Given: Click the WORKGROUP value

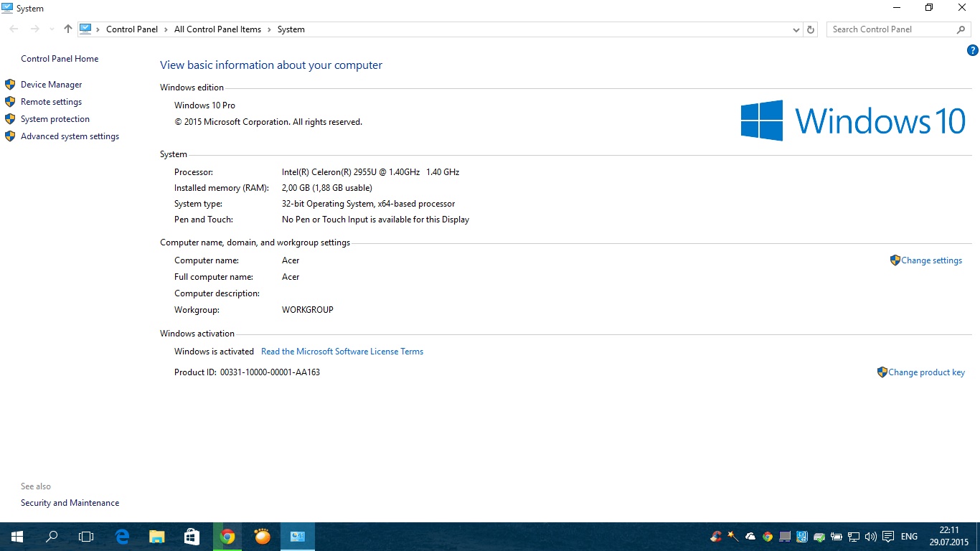Looking at the screenshot, I should (x=308, y=310).
